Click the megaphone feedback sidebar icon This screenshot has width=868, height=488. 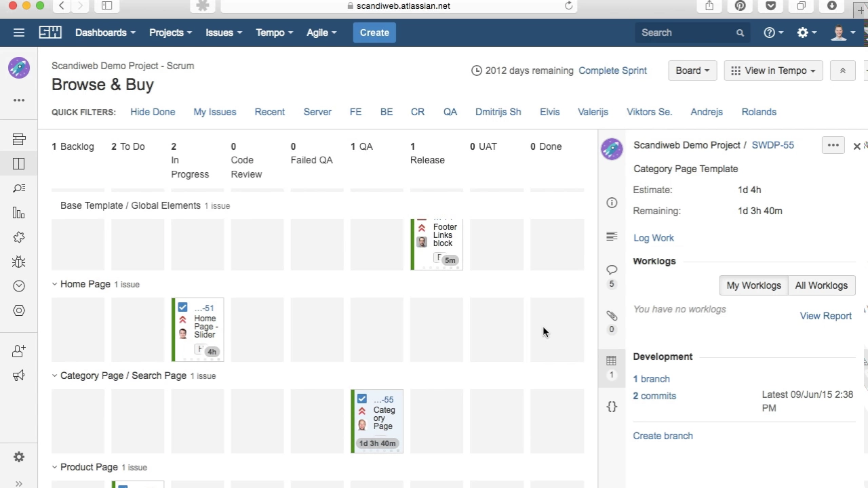(x=19, y=375)
